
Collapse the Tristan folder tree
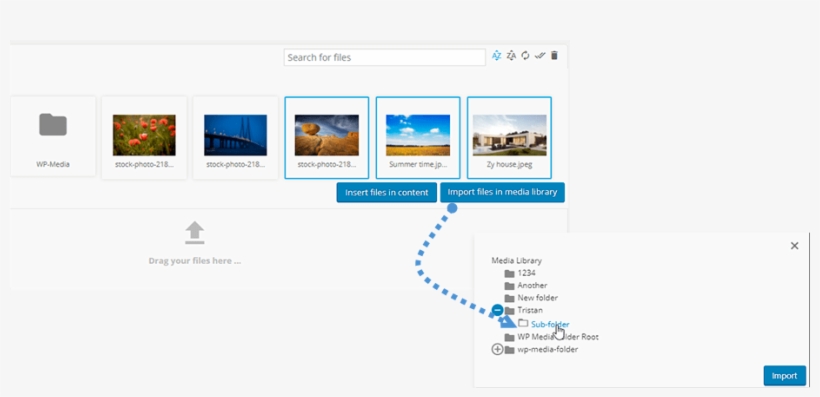[497, 311]
